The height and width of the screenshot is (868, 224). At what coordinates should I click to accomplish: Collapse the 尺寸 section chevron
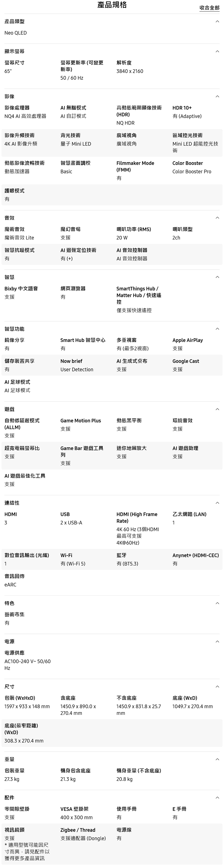point(217,687)
